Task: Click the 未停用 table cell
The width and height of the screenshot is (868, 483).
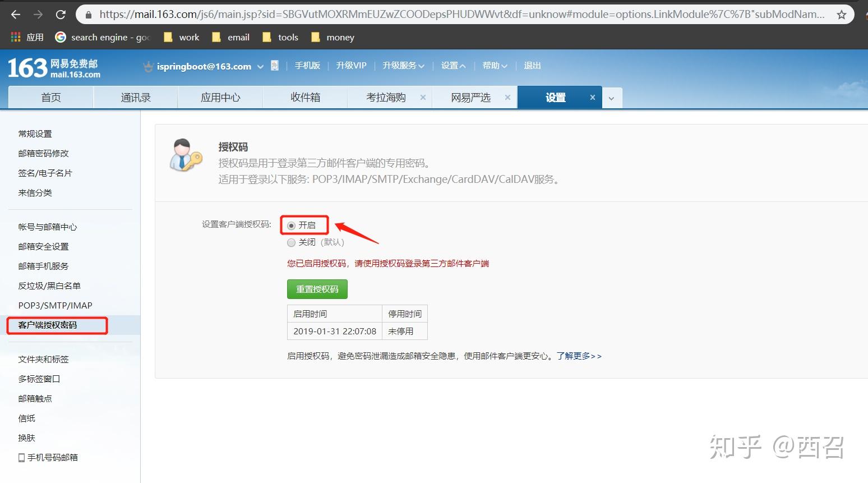Action: coord(405,331)
